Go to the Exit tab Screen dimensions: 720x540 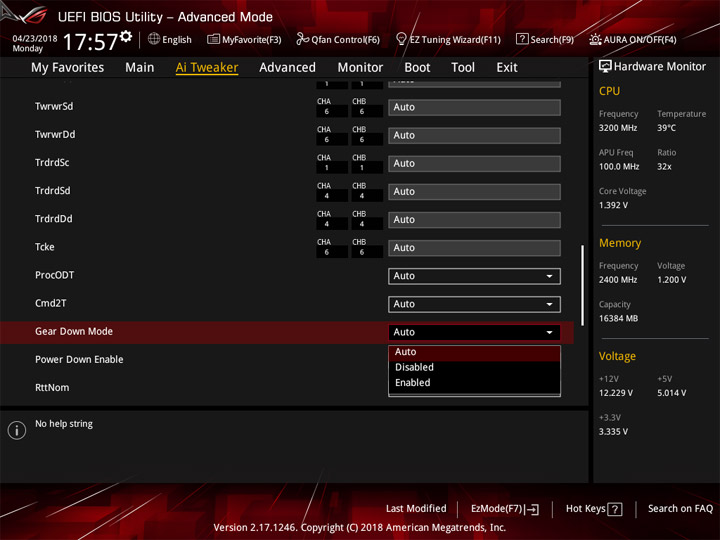[507, 68]
